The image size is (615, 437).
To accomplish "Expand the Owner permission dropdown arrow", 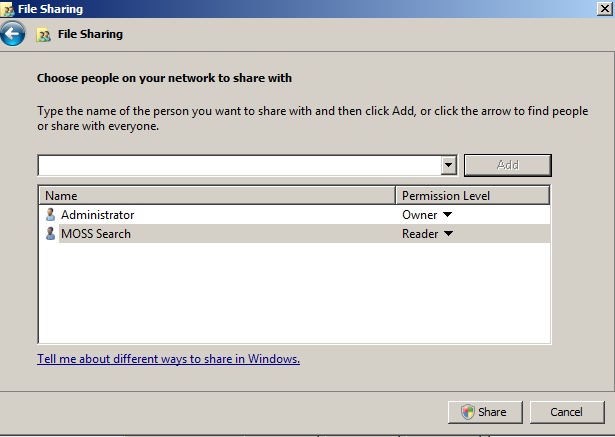I will tap(447, 215).
